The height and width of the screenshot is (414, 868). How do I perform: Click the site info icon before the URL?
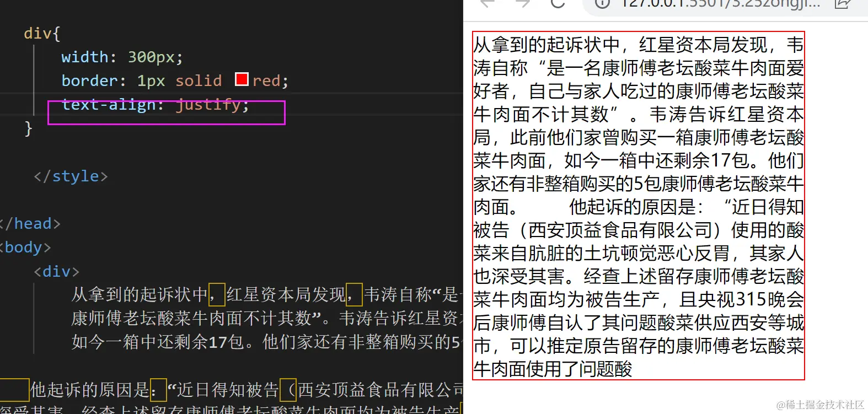point(603,3)
